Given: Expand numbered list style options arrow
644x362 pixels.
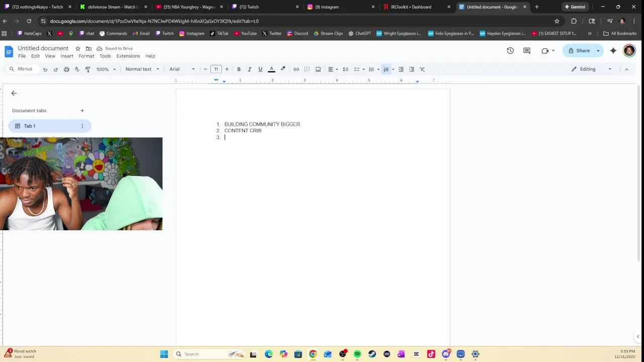Looking at the screenshot, I should pos(393,69).
